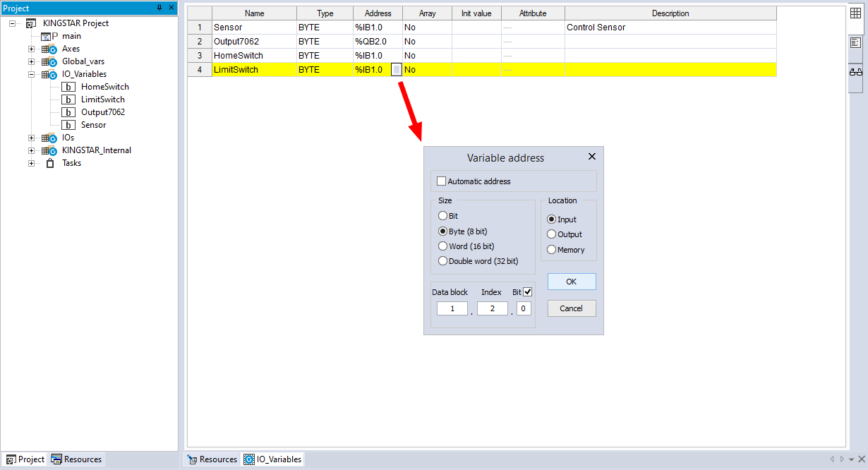Image resolution: width=868 pixels, height=470 pixels.
Task: Open the address browse button in LimitSwitch row
Action: [x=397, y=70]
